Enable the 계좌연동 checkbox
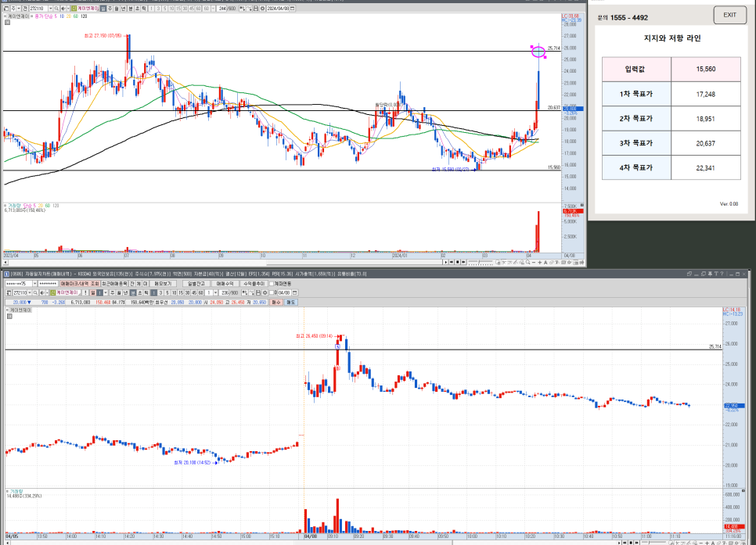The height and width of the screenshot is (545, 756). [x=272, y=284]
